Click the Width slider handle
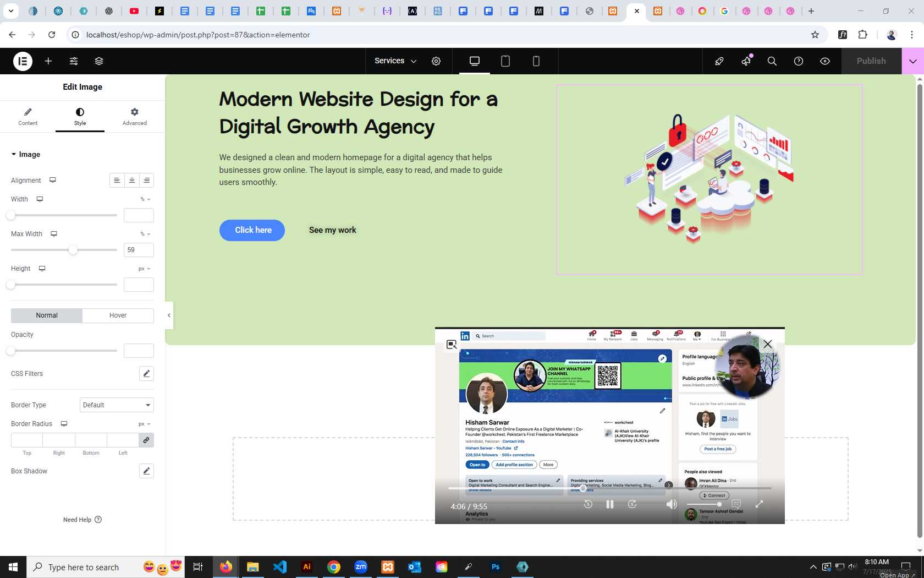 coord(11,215)
